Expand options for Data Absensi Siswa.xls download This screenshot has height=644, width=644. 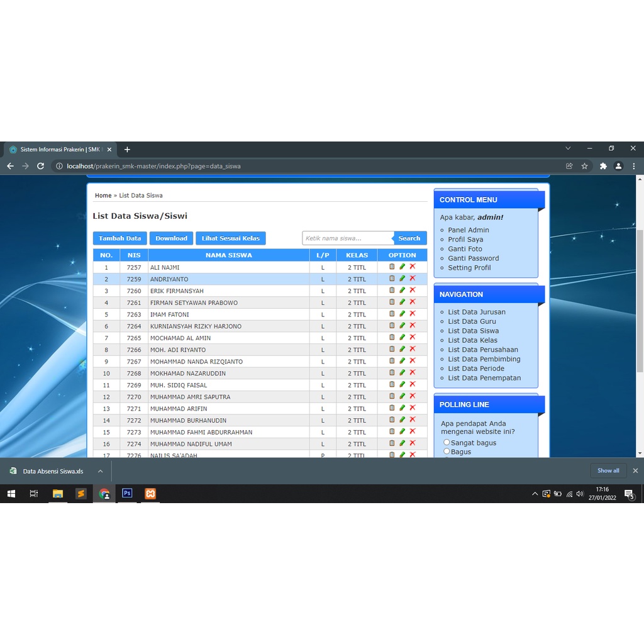tap(100, 471)
